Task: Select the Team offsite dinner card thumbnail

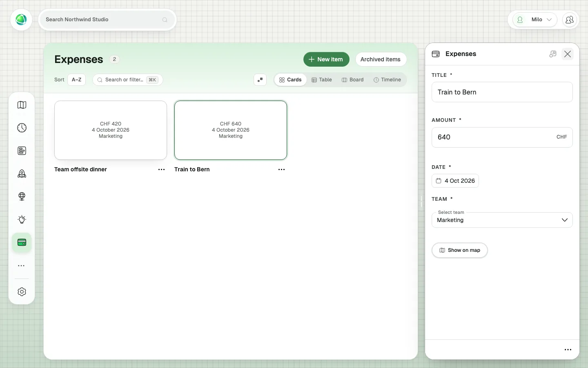Action: click(111, 130)
